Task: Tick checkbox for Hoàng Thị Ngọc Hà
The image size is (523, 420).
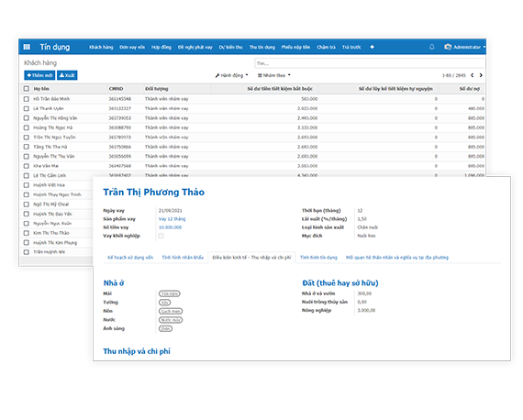Action: (27, 127)
